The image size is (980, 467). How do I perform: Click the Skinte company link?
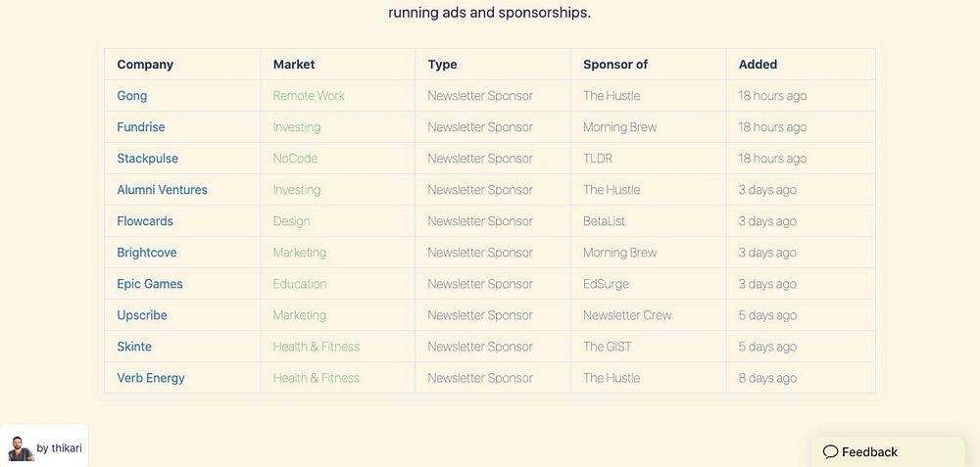[x=134, y=347]
